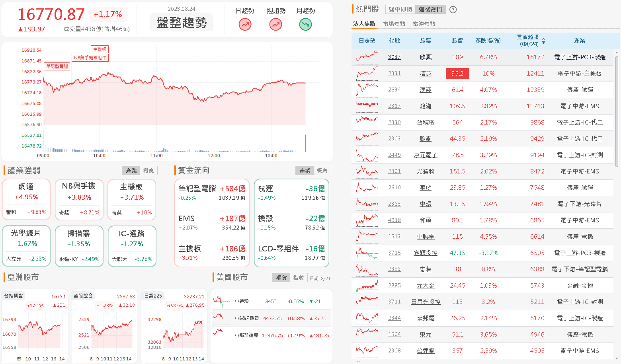
Task: Click the LCD-零組件 fund outflow entry
Action: pos(291,253)
